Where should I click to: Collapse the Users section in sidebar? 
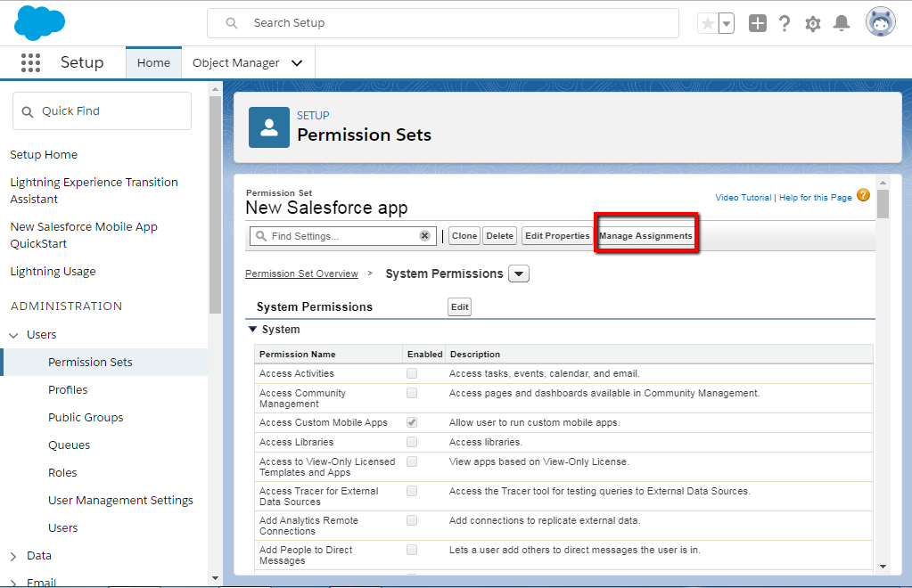click(x=14, y=335)
